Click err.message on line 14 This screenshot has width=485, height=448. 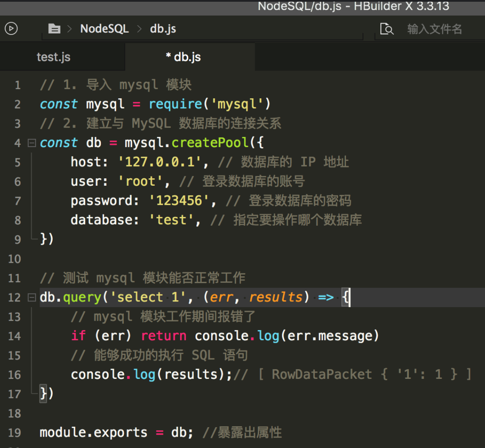click(330, 336)
